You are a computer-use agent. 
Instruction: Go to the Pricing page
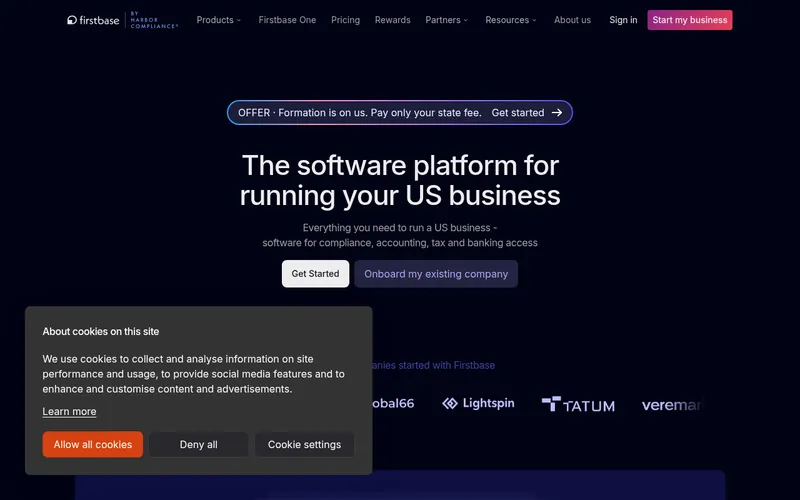tap(345, 20)
